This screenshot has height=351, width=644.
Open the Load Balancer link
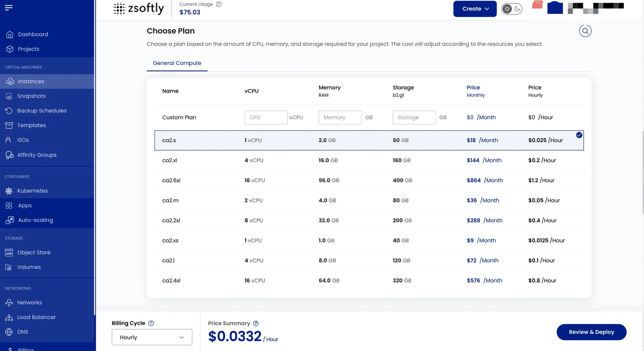click(x=37, y=317)
